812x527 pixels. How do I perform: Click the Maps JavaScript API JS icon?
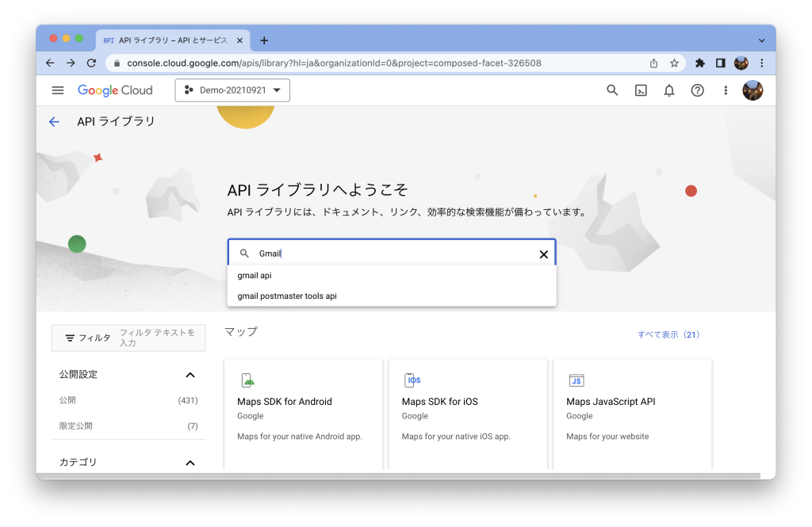click(x=576, y=380)
